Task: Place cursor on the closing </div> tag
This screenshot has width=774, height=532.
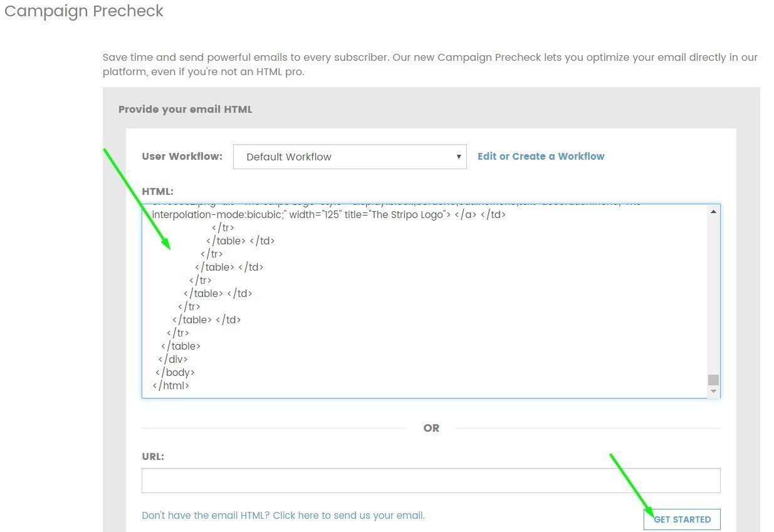Action: click(x=172, y=359)
